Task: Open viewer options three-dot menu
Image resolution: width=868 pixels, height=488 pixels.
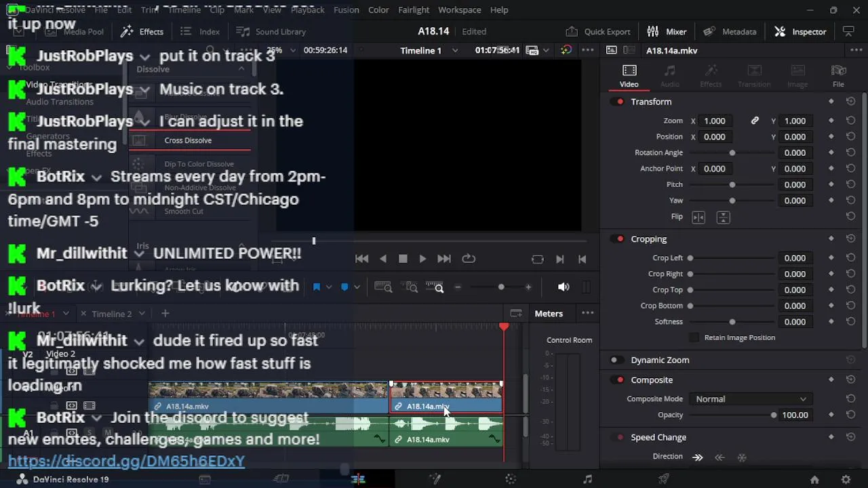Action: pos(588,50)
